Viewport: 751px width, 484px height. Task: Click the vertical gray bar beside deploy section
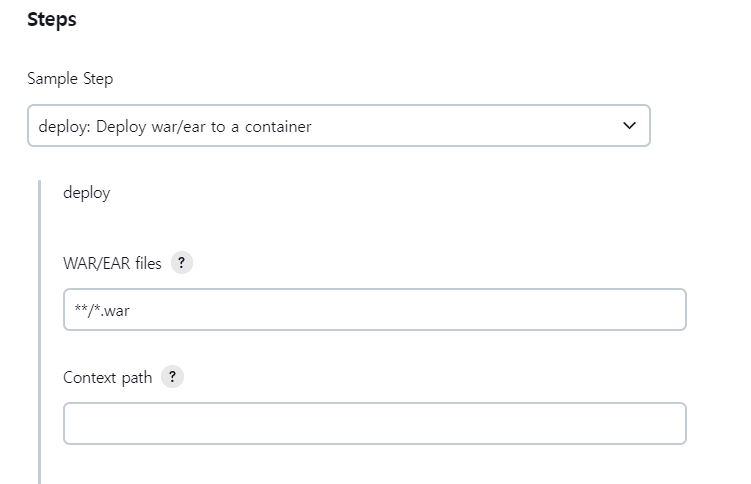(x=39, y=332)
